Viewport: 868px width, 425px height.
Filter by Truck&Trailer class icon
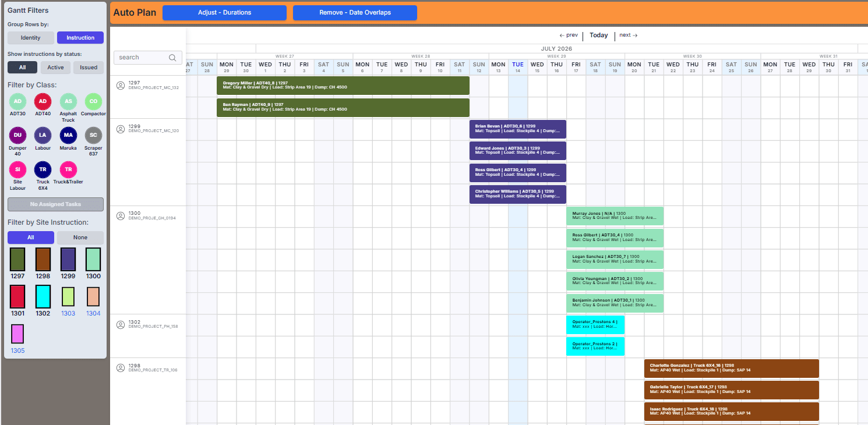tap(68, 169)
